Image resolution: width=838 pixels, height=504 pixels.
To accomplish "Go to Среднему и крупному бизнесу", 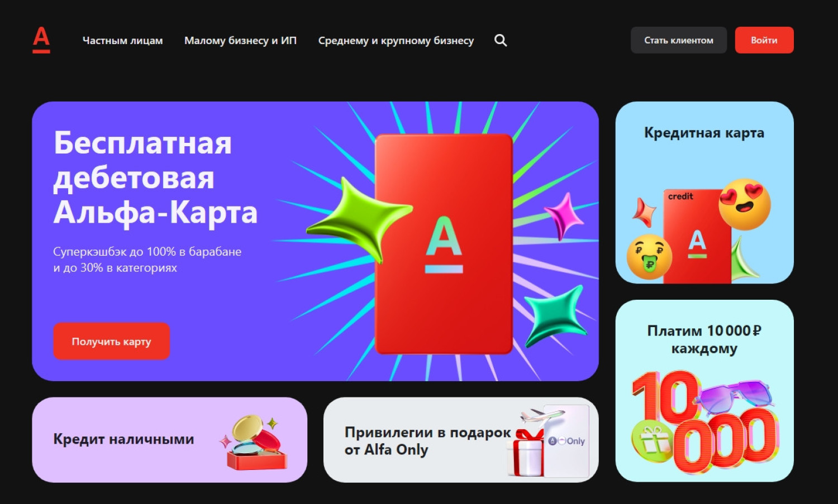I will (x=396, y=40).
